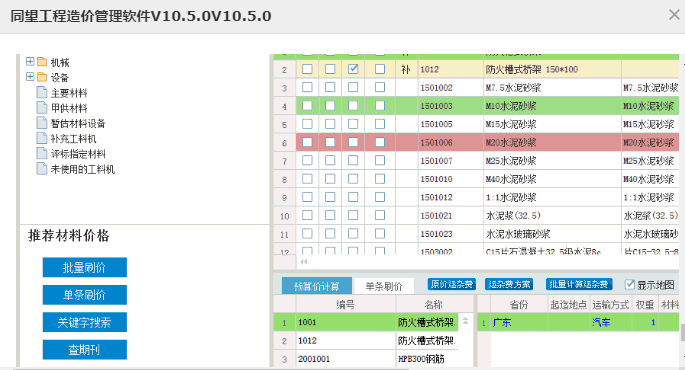685x370 pixels.
Task: Tick the first checkbox in row 1501023
Action: point(308,234)
